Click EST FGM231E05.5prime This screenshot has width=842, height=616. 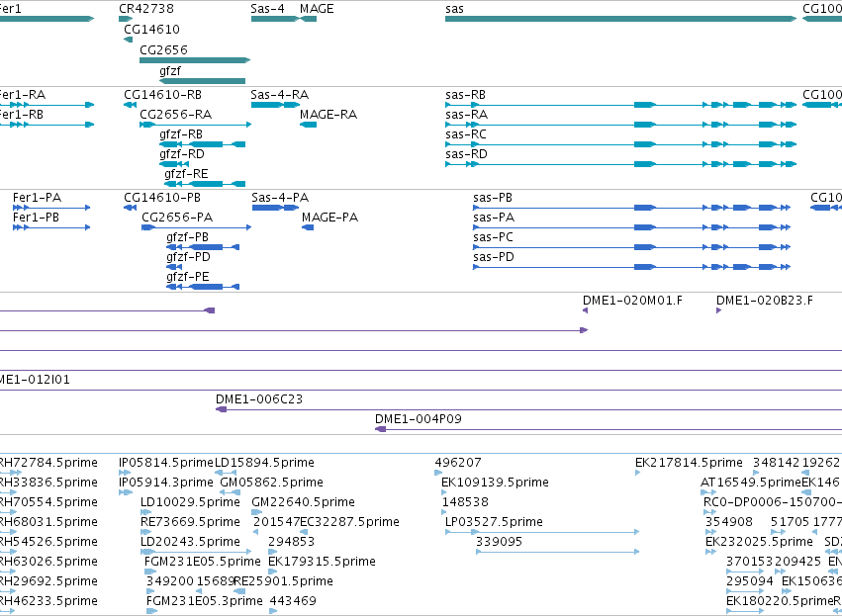point(150,572)
